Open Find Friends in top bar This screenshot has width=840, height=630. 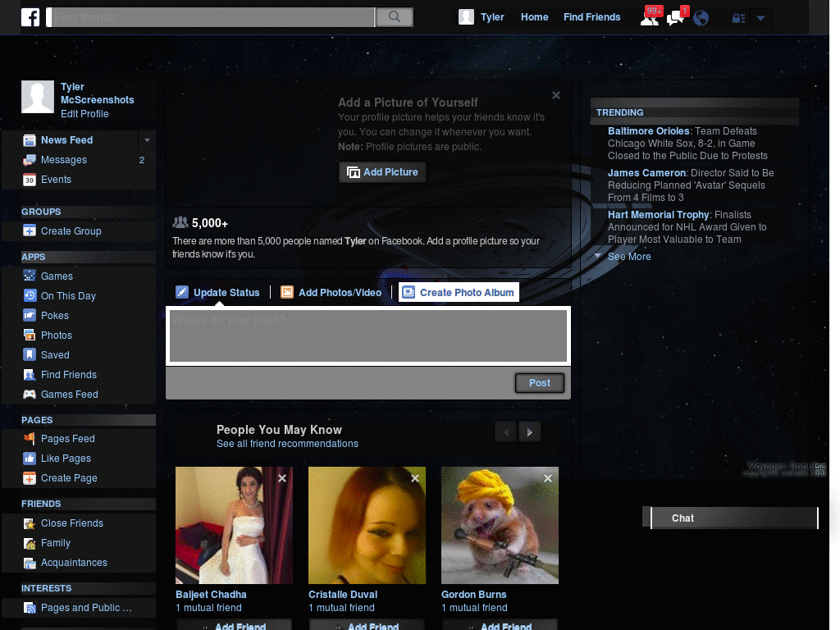(x=592, y=17)
